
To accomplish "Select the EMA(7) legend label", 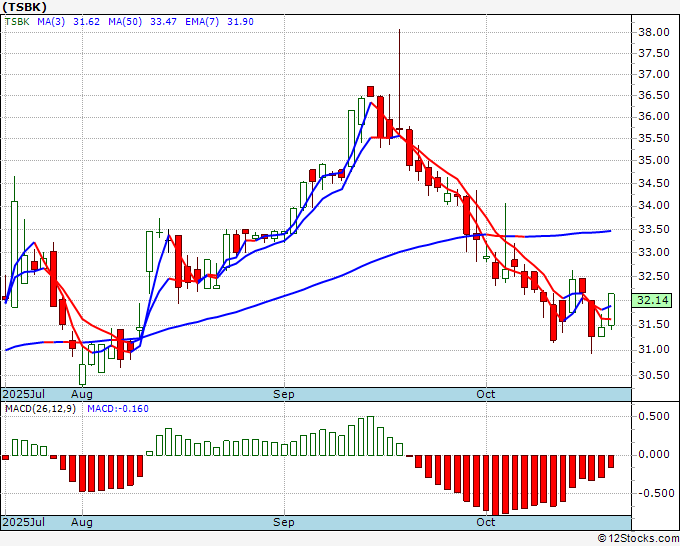I will (x=202, y=22).
